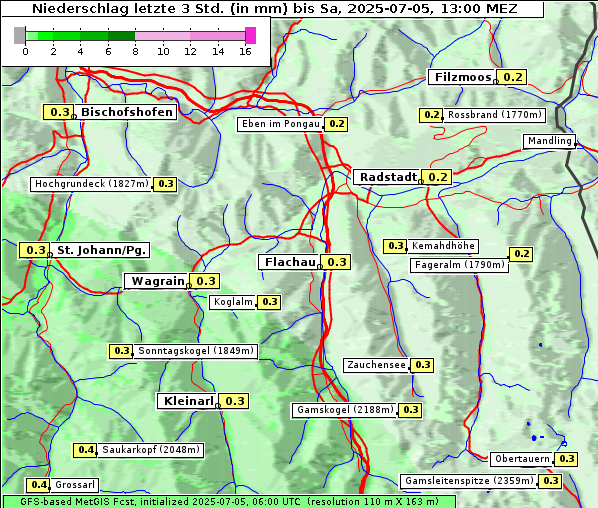
Task: Select the Bischofshofen label
Action: coord(126,112)
